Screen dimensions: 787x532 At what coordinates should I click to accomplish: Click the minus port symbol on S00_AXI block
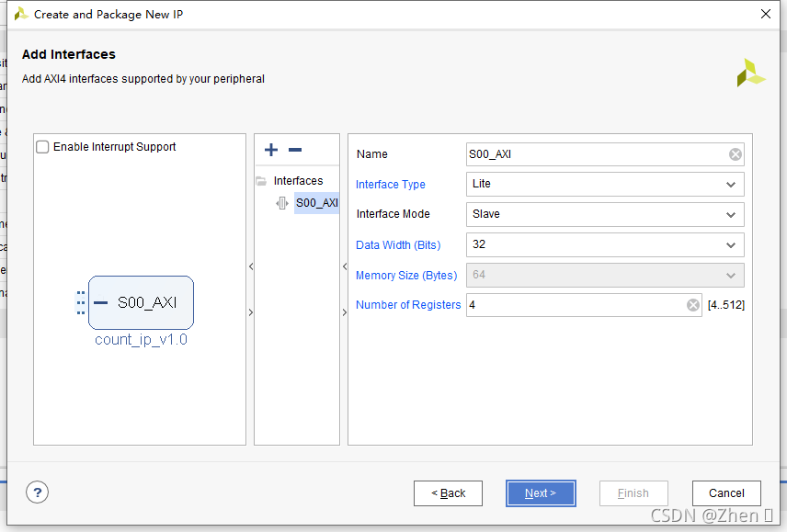click(101, 302)
